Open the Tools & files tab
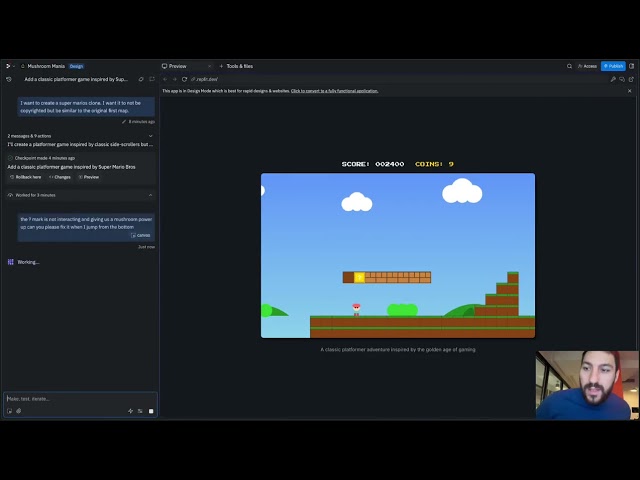Image resolution: width=640 pixels, height=480 pixels. [240, 66]
